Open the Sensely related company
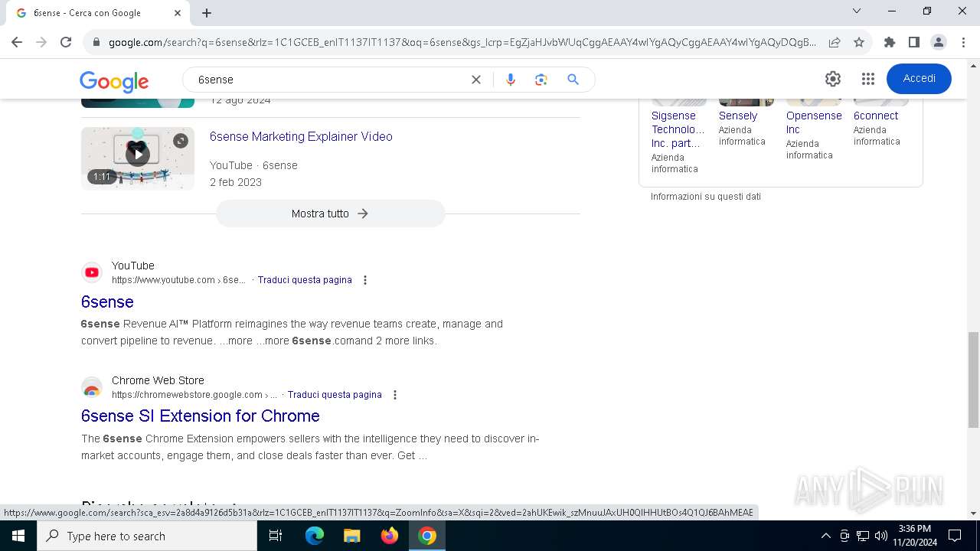The width and height of the screenshot is (980, 551). pyautogui.click(x=738, y=116)
